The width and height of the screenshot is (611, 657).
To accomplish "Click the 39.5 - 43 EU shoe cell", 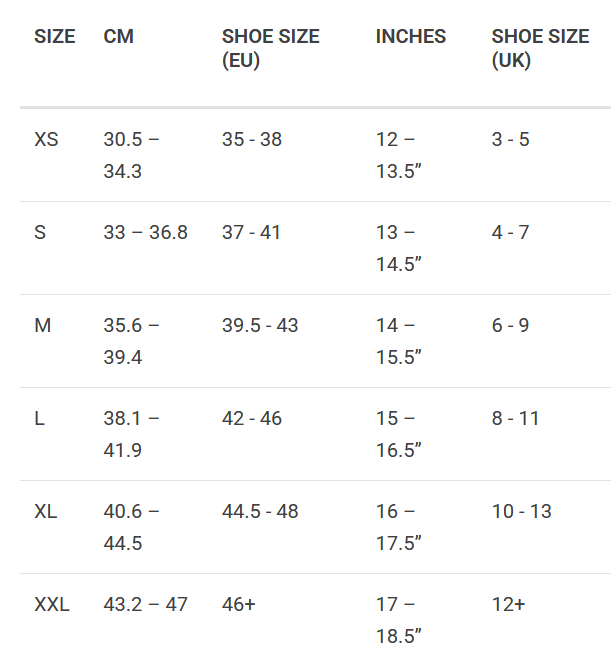I will point(260,326).
